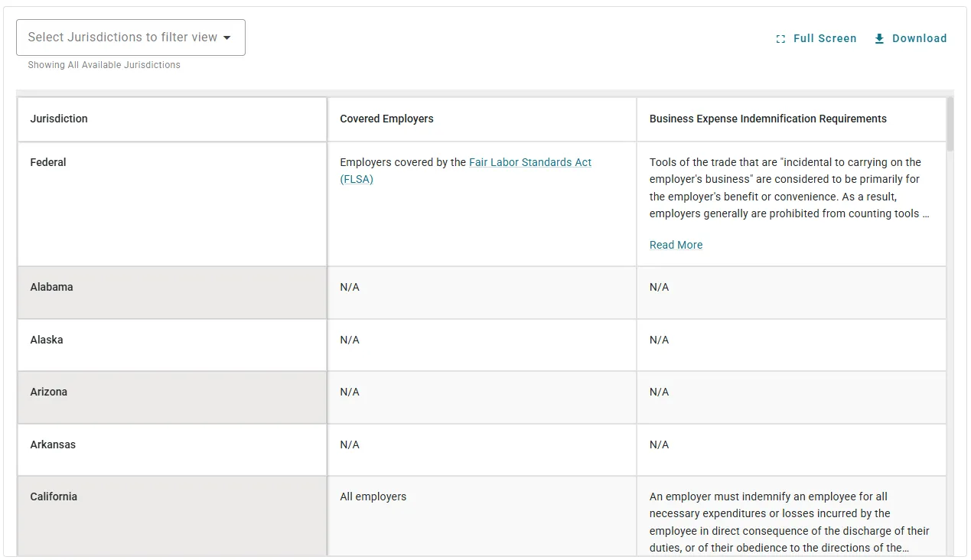Open the Fair Labor Standards Act (FLSA) link
The height and width of the screenshot is (560, 971).
tap(529, 162)
